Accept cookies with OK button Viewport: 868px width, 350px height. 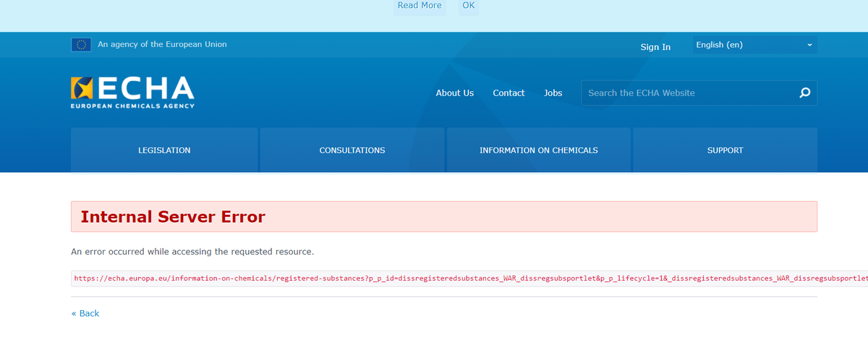click(469, 6)
